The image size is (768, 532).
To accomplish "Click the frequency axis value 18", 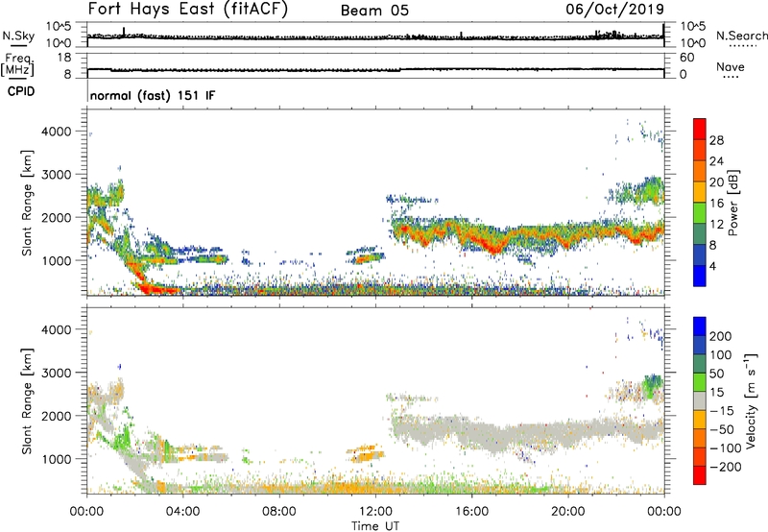I will pyautogui.click(x=64, y=58).
